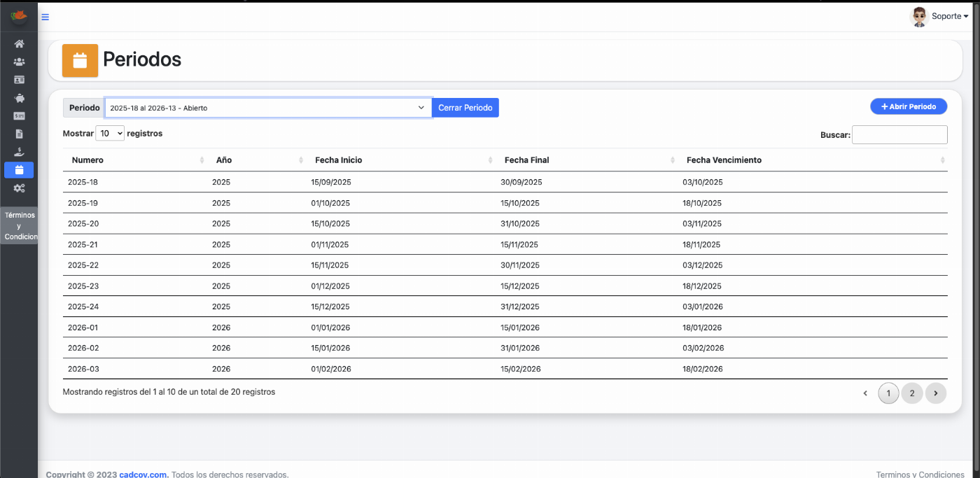Select the hand holding dollar icon
This screenshot has height=478, width=980.
tap(19, 152)
